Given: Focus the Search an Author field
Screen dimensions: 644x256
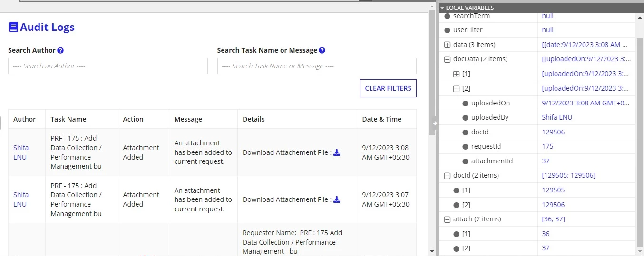Looking at the screenshot, I should 108,66.
